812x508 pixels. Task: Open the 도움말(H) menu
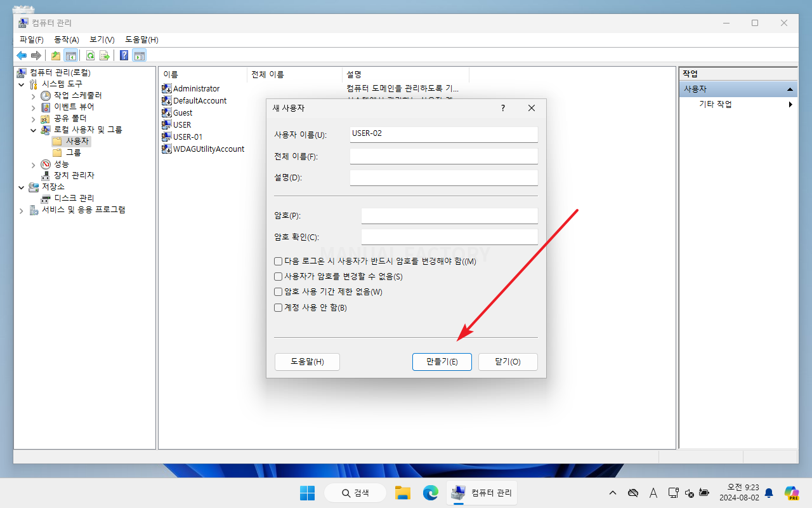(141, 39)
